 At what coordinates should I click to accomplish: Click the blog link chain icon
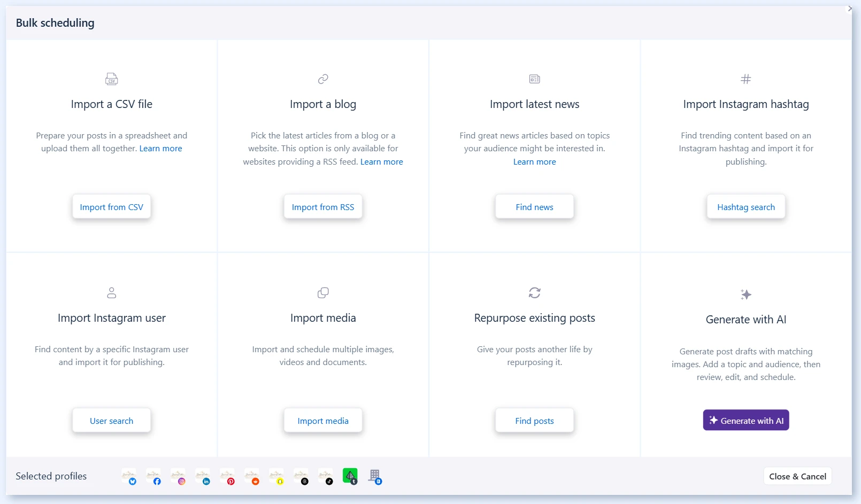pos(323,79)
